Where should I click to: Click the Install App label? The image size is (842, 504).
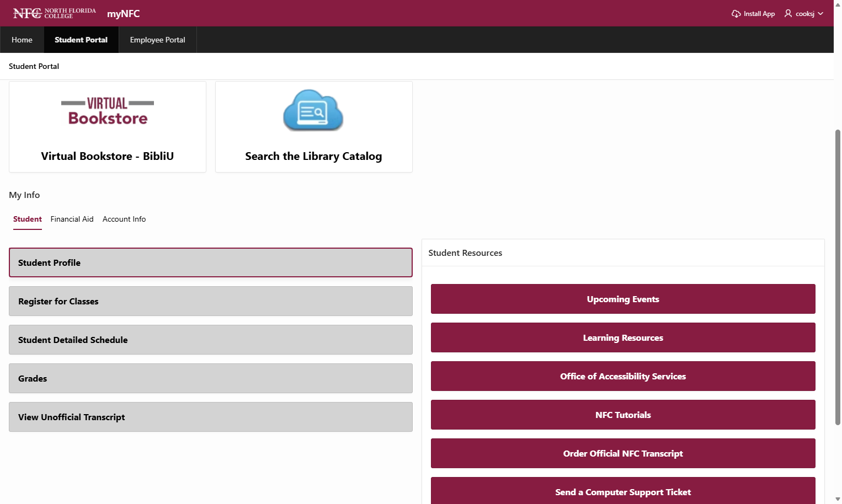click(759, 14)
